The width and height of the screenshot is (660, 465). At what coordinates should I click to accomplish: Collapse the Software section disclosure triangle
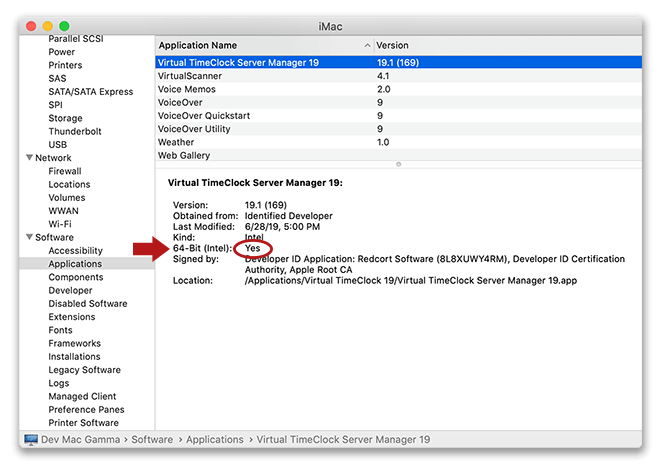29,237
